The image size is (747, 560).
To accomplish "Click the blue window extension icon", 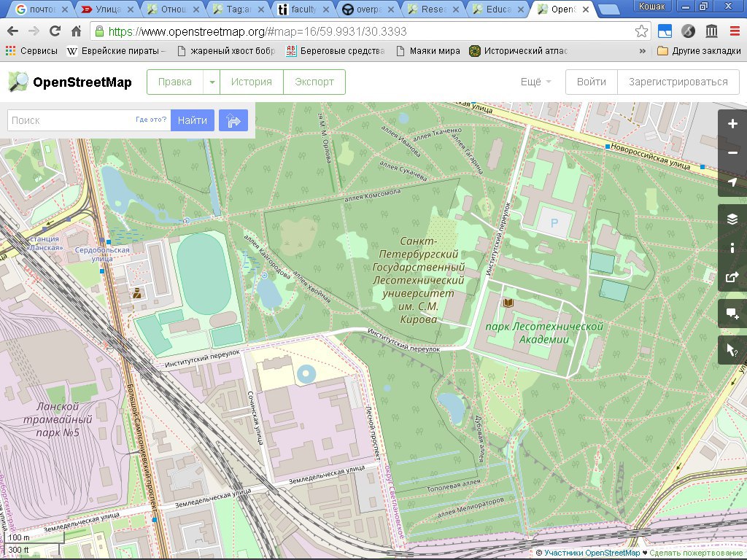I will [665, 31].
